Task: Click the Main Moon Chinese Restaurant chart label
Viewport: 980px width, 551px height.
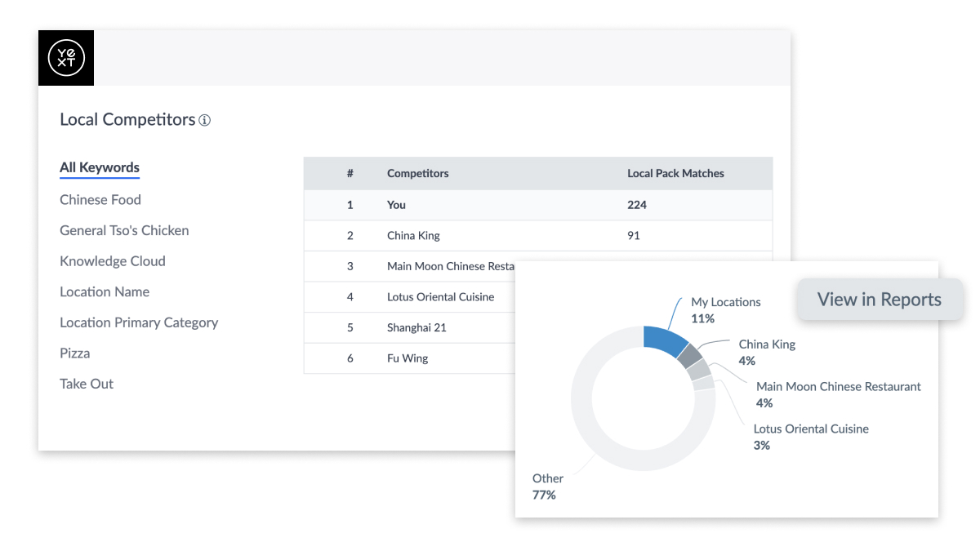Action: point(839,394)
